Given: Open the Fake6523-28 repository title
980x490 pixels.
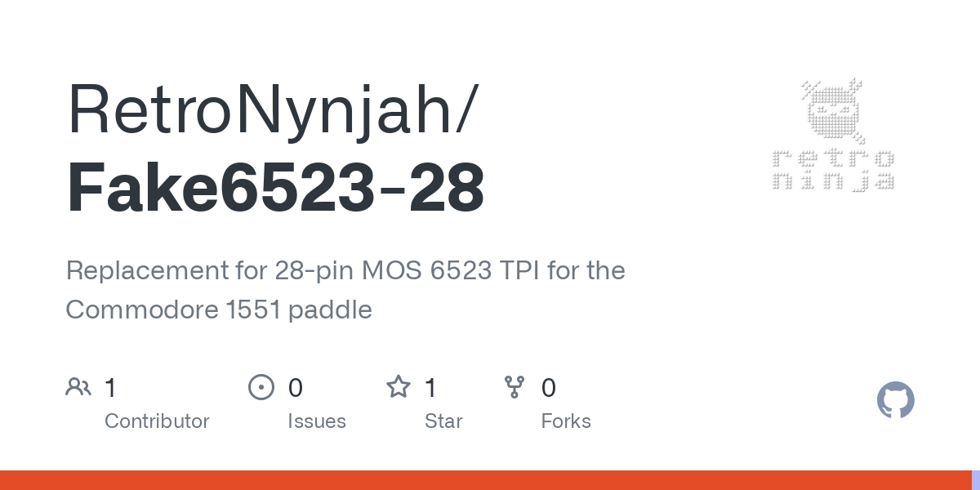Looking at the screenshot, I should pyautogui.click(x=275, y=188).
